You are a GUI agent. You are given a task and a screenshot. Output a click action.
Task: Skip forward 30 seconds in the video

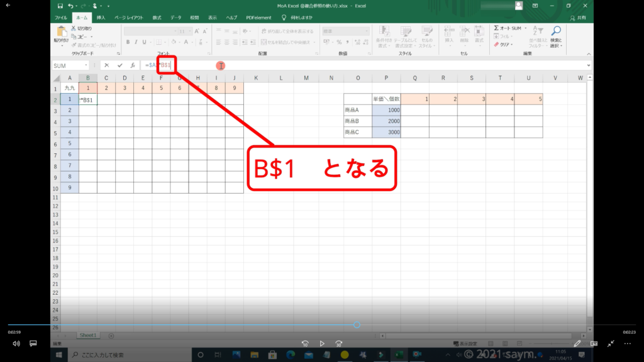339,344
